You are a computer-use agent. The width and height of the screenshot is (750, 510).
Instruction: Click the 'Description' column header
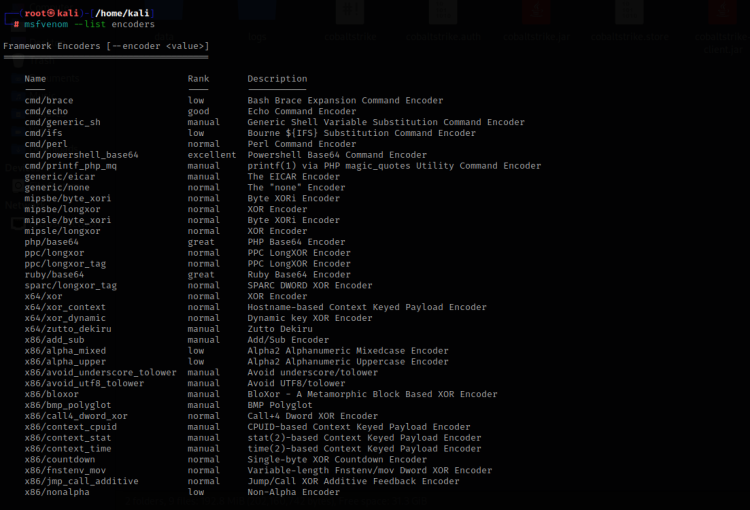click(277, 78)
